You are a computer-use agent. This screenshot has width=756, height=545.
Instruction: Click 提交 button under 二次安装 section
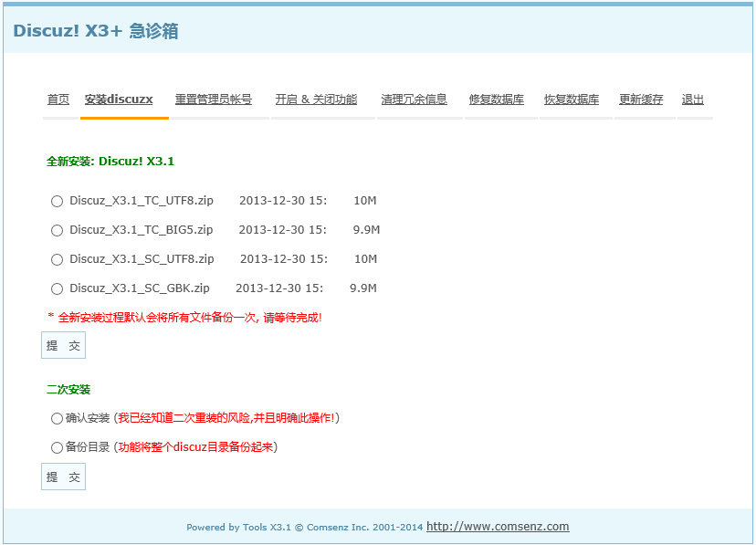click(63, 477)
